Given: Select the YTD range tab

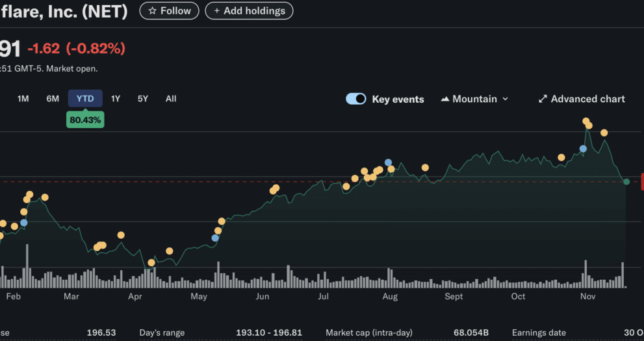Looking at the screenshot, I should click(x=85, y=99).
